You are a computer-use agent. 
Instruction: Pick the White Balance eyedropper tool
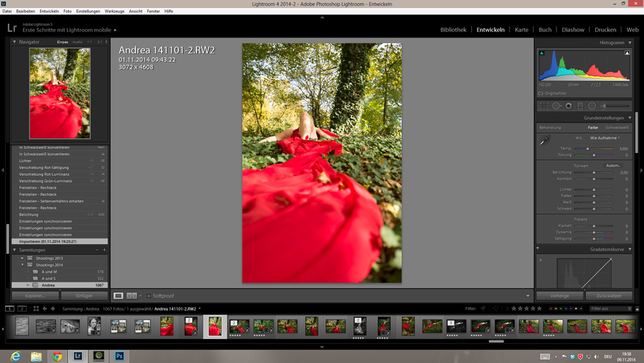click(545, 140)
